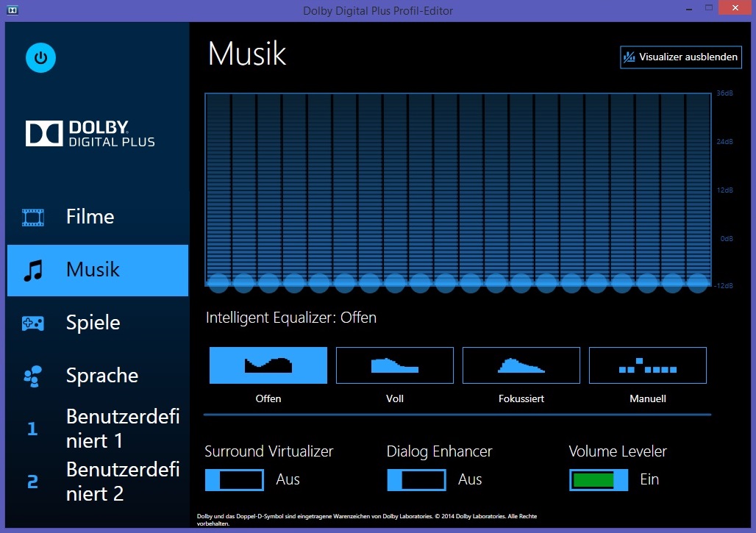The image size is (756, 533).
Task: Click the first equalizer band slider knob
Action: pyautogui.click(x=218, y=283)
